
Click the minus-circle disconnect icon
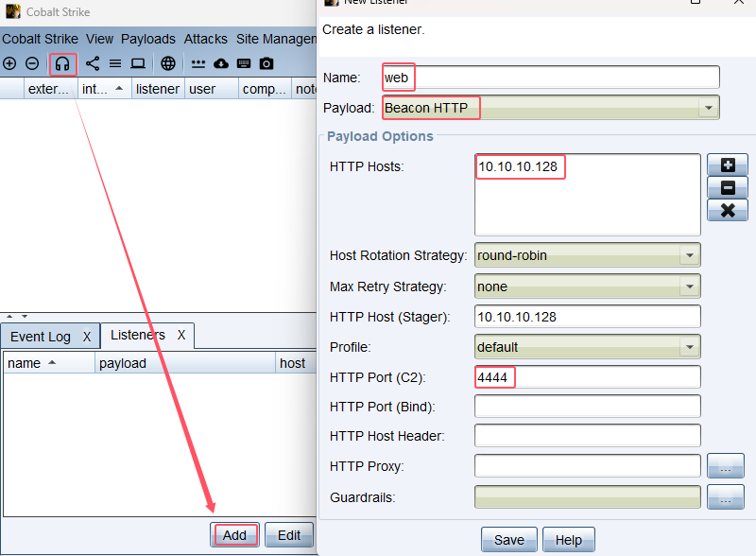pos(31,63)
